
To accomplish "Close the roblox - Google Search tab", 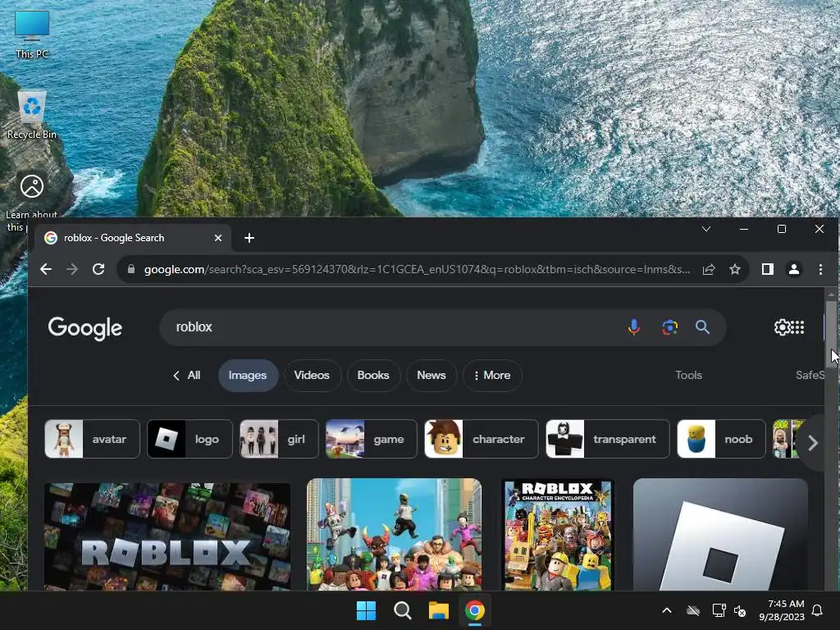I will point(218,238).
